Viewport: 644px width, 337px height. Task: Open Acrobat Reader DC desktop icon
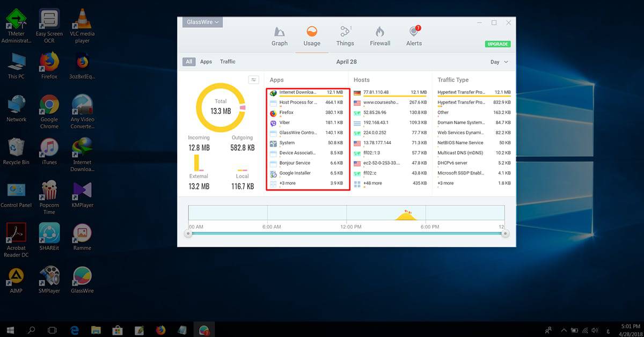coord(16,240)
